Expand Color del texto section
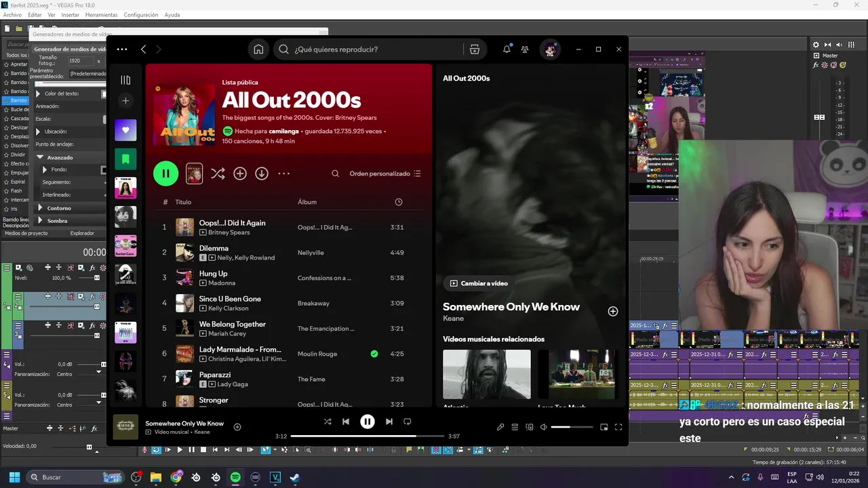 point(38,94)
